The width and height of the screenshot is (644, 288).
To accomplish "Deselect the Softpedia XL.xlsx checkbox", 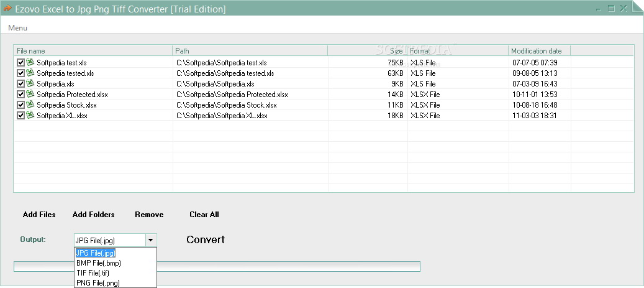I will click(x=20, y=116).
